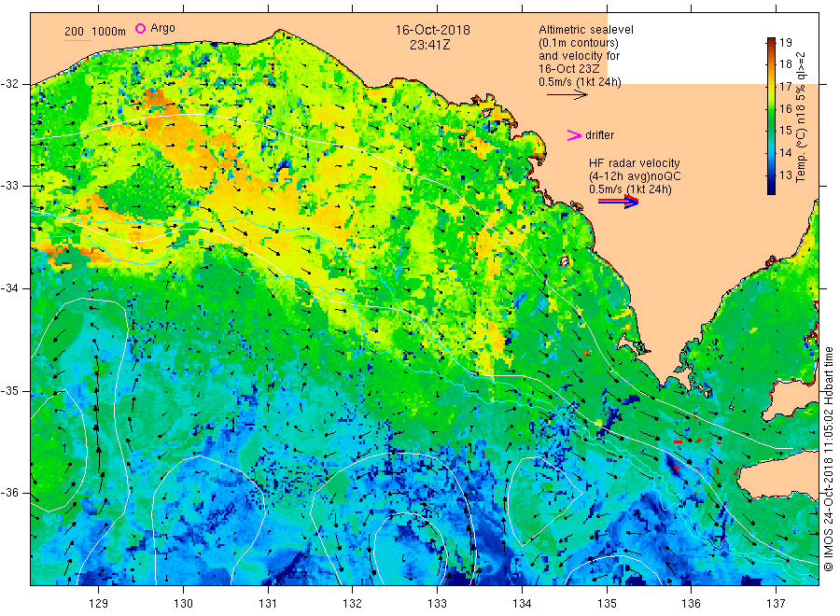840x616 pixels.
Task: Click the 'Altimetric sealevel' legend text
Action: pos(586,30)
